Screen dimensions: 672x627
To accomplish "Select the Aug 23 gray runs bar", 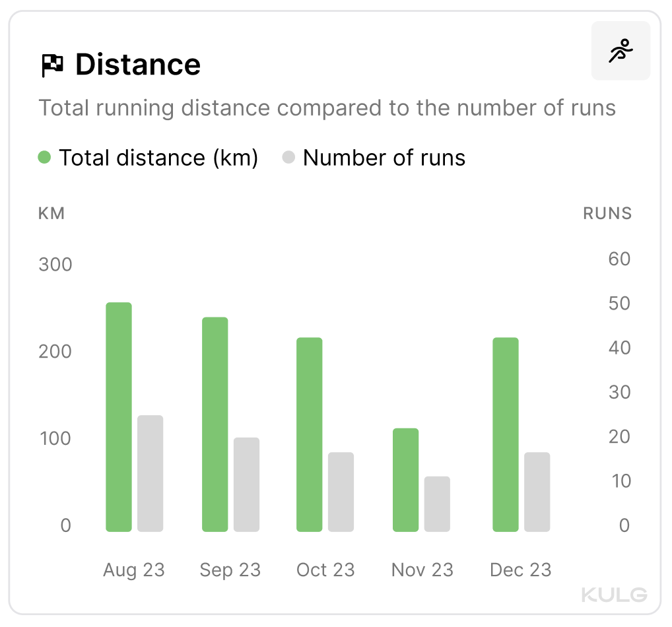I will [x=150, y=473].
